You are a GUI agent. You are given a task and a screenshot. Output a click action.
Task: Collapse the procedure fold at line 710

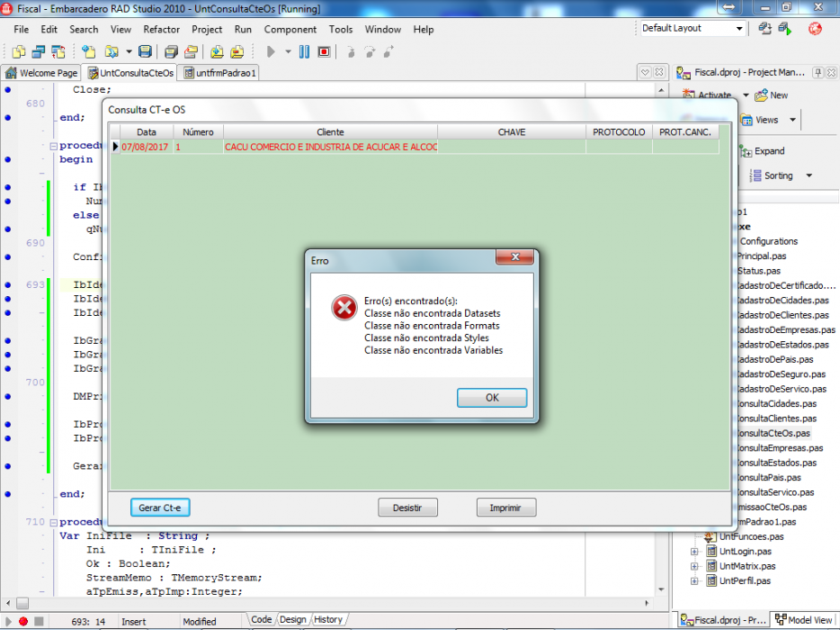(x=53, y=522)
